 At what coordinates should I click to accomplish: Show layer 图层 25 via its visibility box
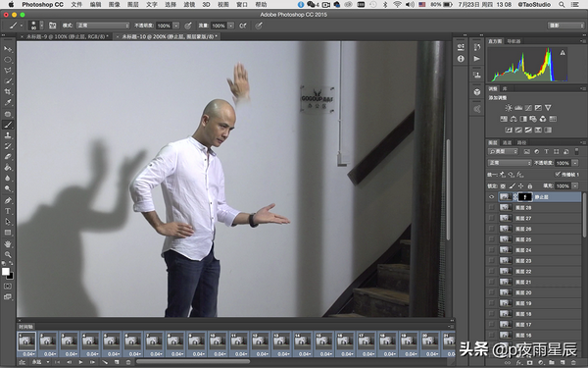[491, 239]
